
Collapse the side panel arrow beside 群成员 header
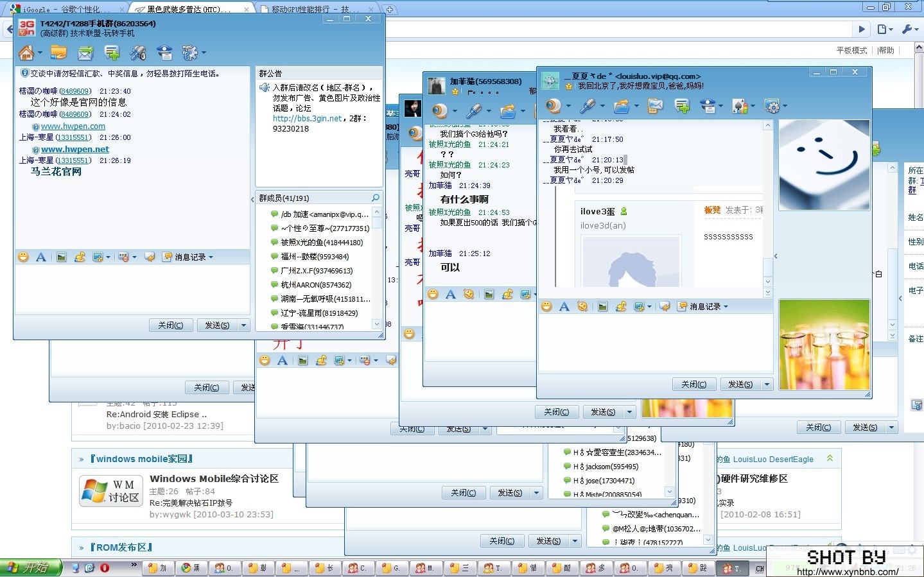[x=252, y=199]
